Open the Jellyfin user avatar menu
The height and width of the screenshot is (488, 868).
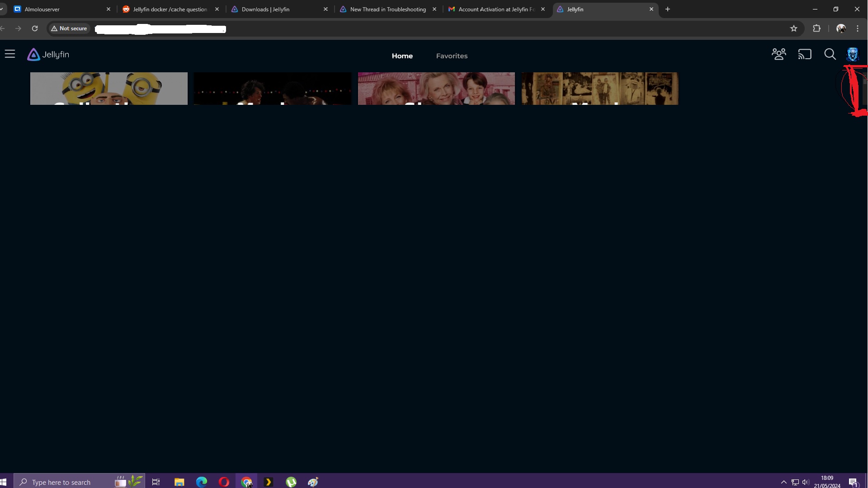click(853, 54)
